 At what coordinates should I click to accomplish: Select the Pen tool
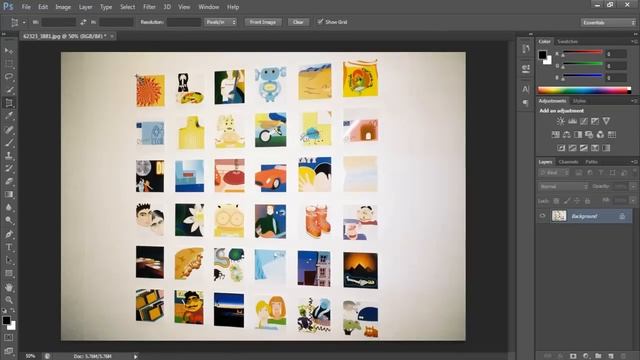click(9, 234)
